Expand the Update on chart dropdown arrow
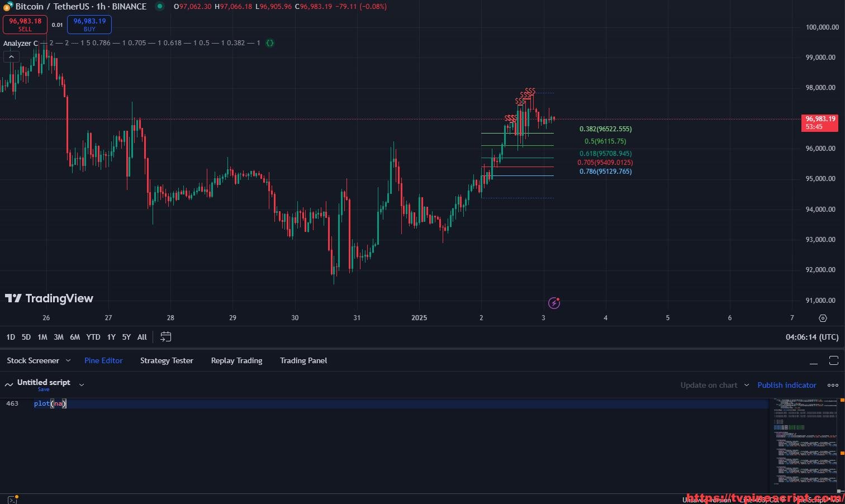Viewport: 845px width, 504px height. tap(746, 385)
